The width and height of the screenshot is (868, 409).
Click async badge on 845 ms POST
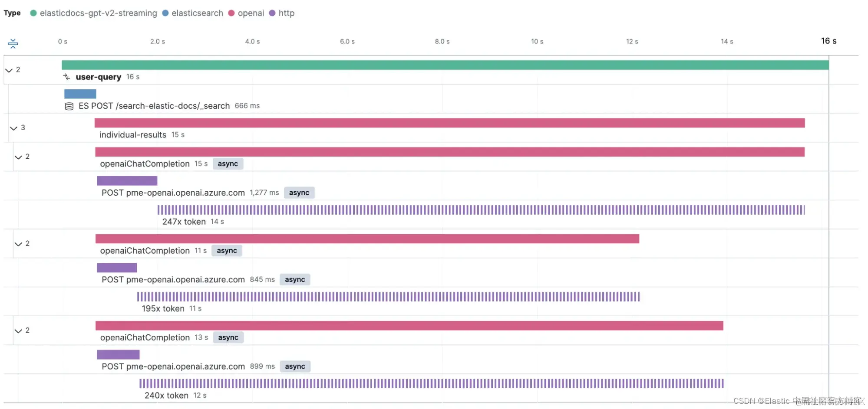tap(295, 280)
